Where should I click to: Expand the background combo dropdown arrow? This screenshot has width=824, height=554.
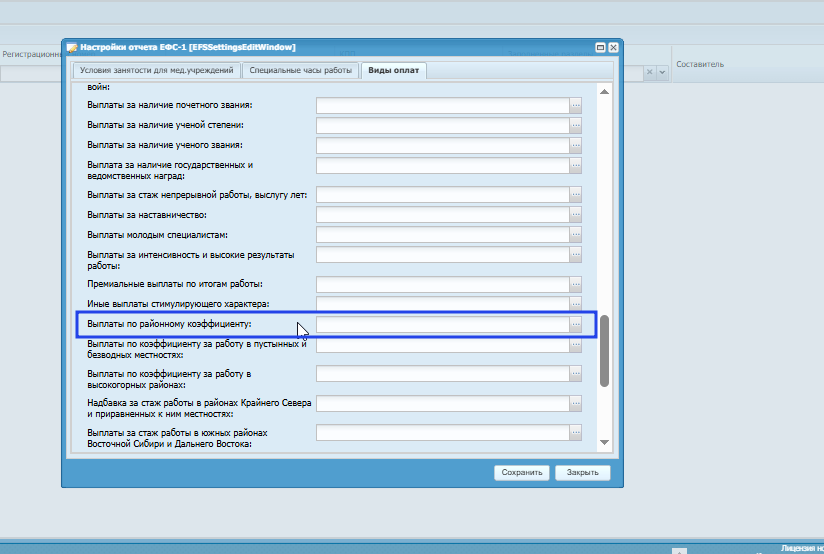click(x=662, y=72)
